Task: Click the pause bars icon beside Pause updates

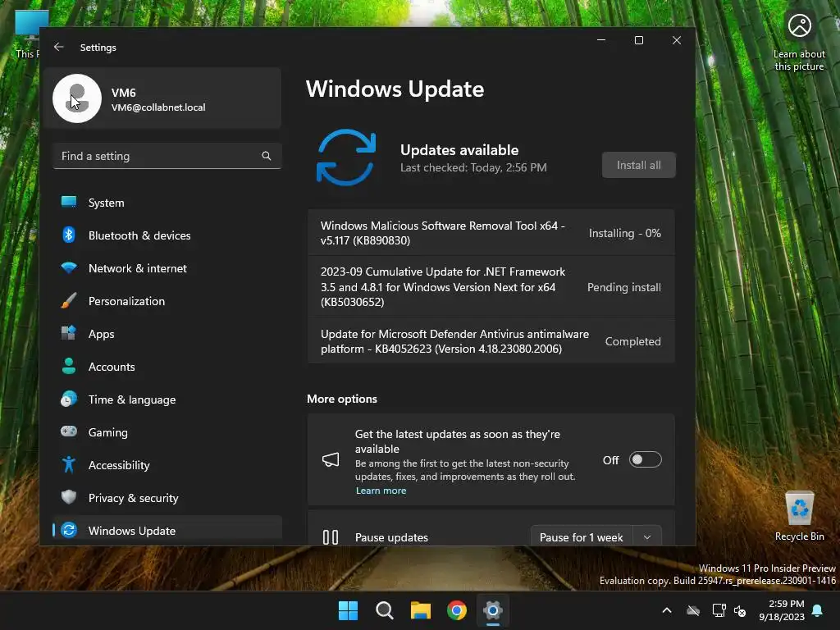Action: click(x=331, y=536)
